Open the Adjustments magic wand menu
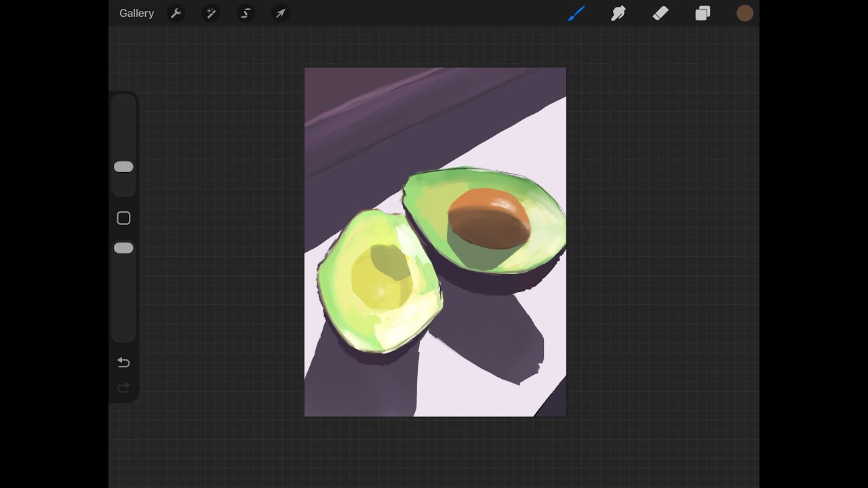Image resolution: width=868 pixels, height=488 pixels. pos(211,14)
